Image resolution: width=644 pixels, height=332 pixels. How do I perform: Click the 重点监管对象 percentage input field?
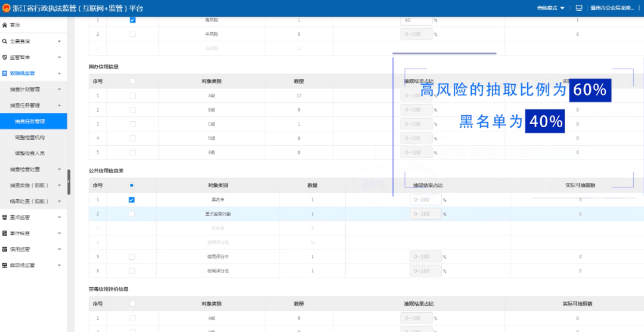(426, 214)
